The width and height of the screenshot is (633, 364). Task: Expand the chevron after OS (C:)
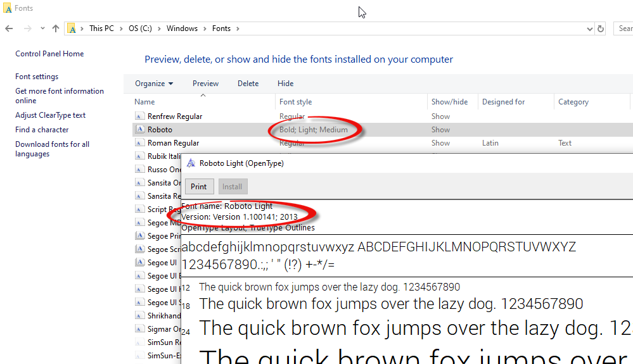[x=159, y=28]
